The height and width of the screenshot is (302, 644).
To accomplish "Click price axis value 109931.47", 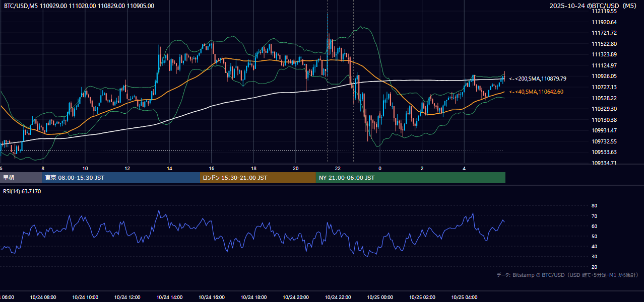I will (604, 130).
